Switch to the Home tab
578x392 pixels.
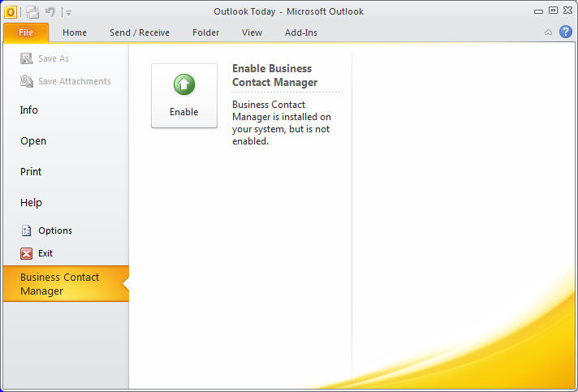(75, 32)
